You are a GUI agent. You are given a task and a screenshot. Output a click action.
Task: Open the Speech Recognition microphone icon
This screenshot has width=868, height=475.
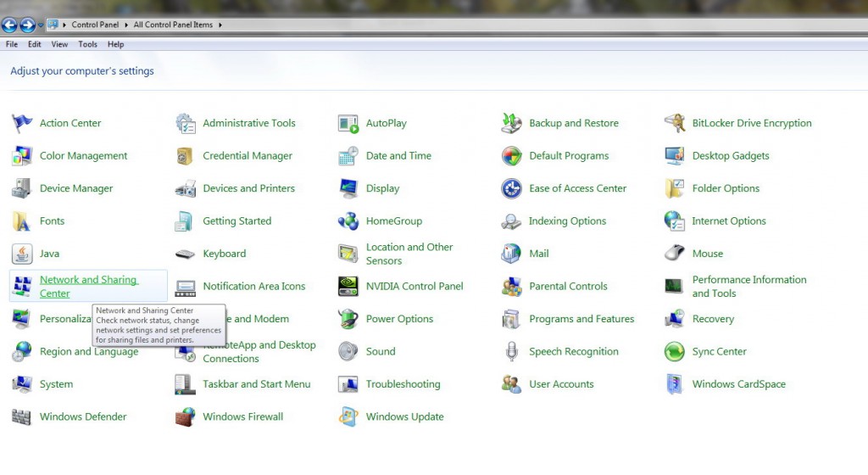pyautogui.click(x=511, y=351)
